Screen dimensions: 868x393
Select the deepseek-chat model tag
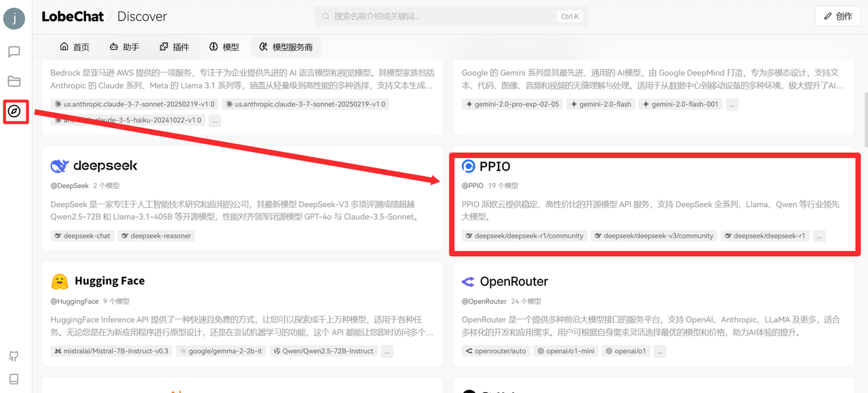click(x=82, y=236)
